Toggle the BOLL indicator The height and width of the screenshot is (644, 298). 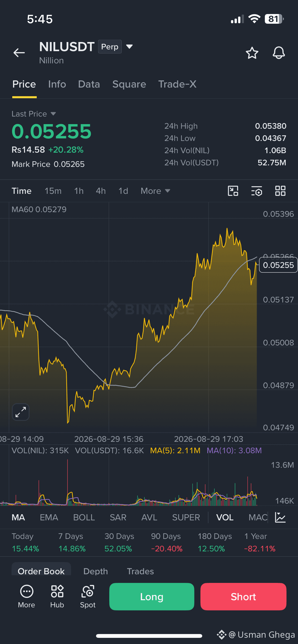pos(84,517)
